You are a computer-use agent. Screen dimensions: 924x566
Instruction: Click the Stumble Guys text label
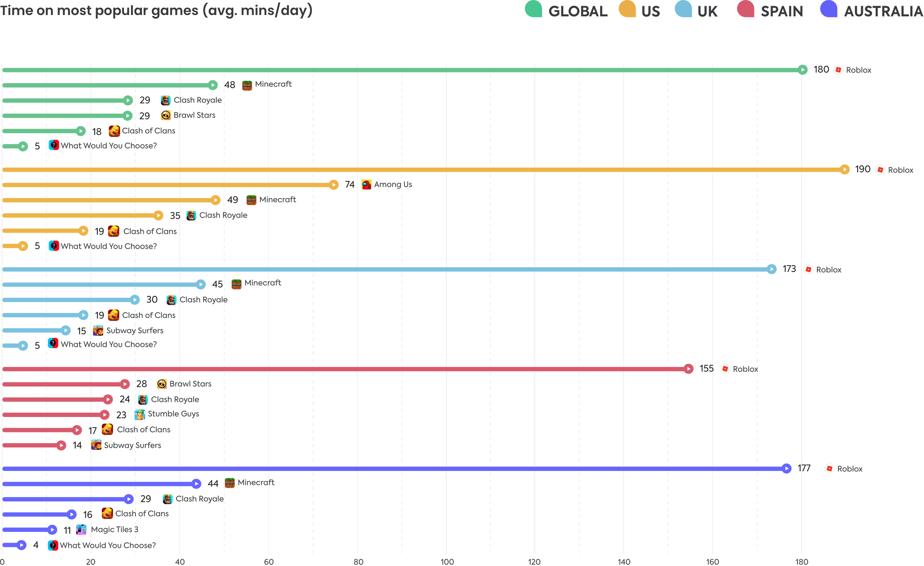173,414
